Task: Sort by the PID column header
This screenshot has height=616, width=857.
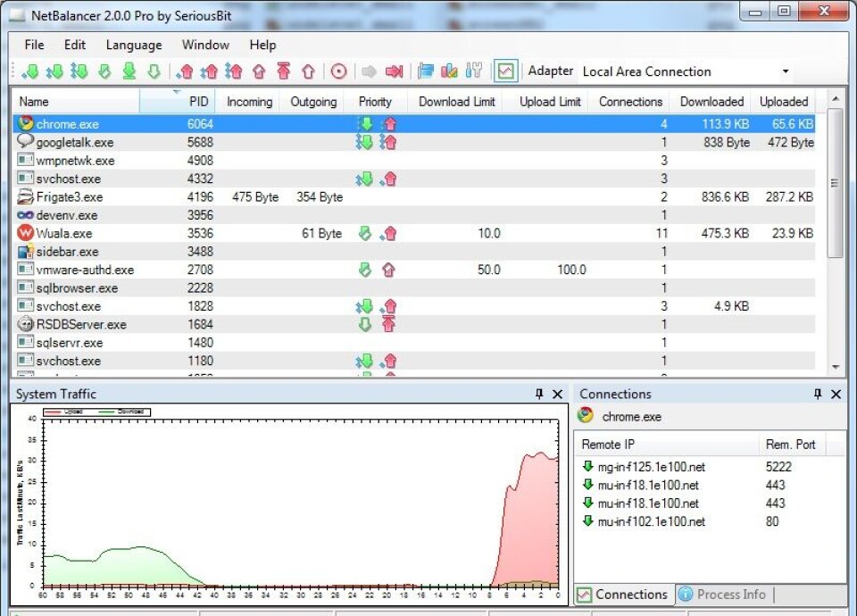Action: (177, 102)
